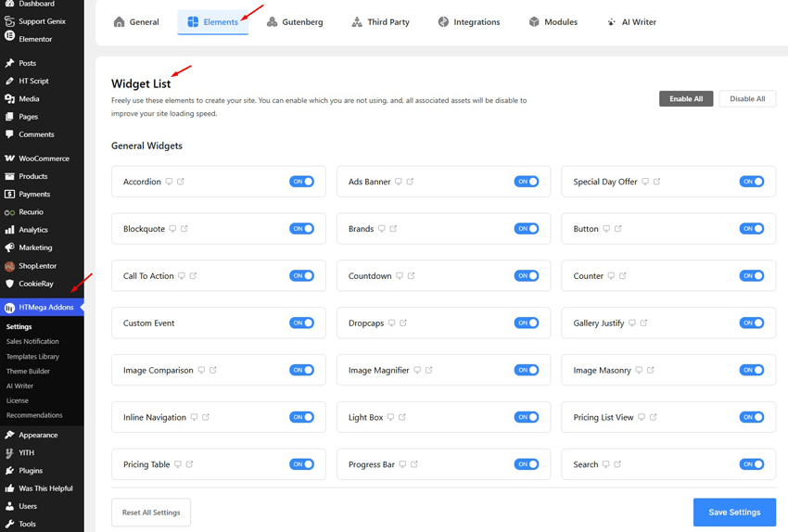Open Theme Builder submenu link
The width and height of the screenshot is (788, 532).
point(28,372)
